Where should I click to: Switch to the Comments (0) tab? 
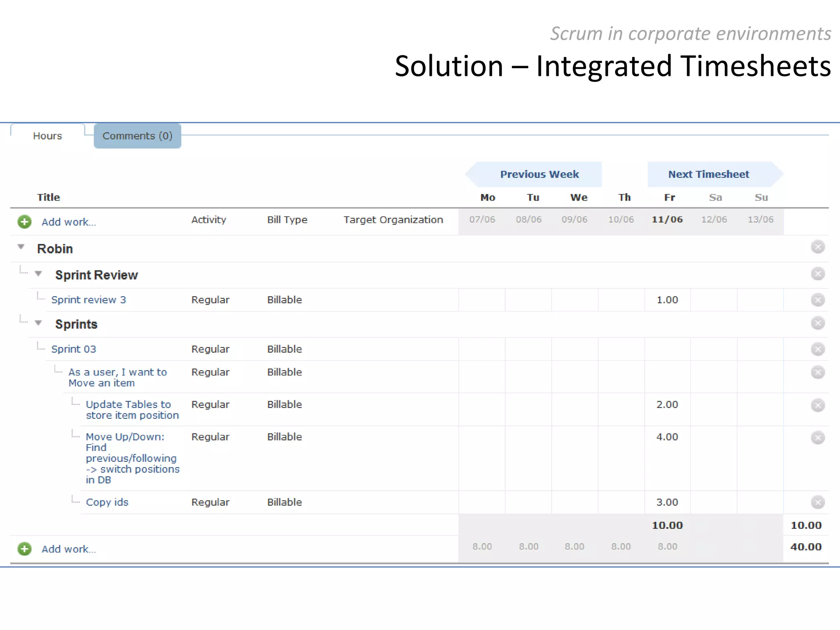coord(137,136)
